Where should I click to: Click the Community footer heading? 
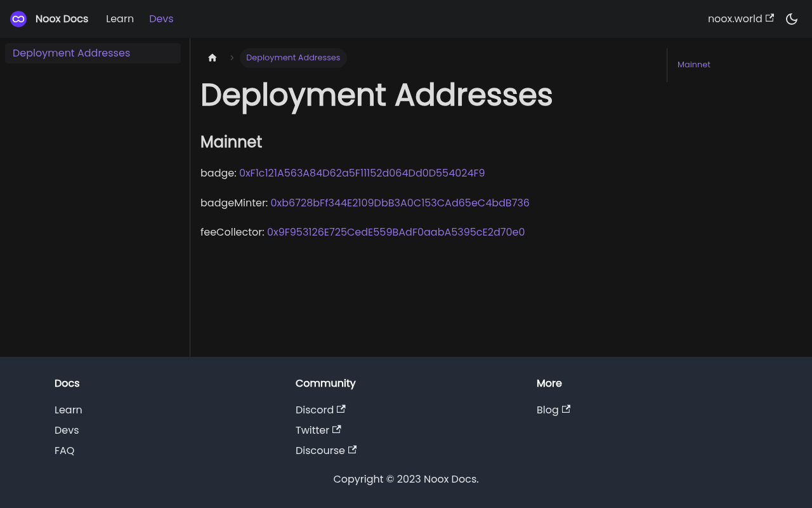click(x=325, y=384)
